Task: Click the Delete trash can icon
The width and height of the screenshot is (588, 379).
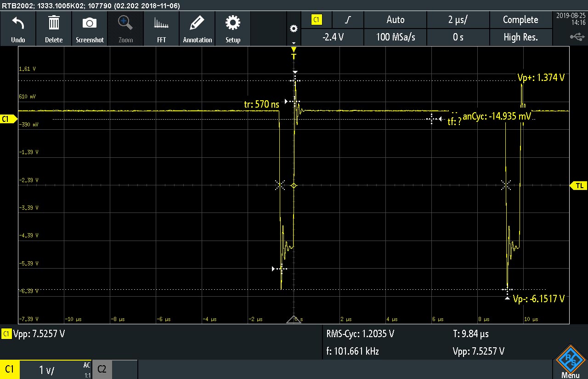Action: pos(54,23)
